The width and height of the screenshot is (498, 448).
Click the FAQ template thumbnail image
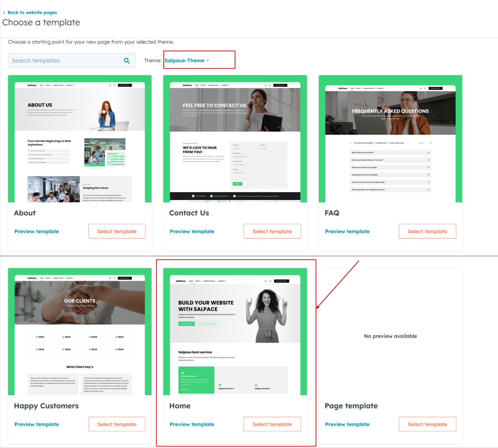(x=390, y=139)
